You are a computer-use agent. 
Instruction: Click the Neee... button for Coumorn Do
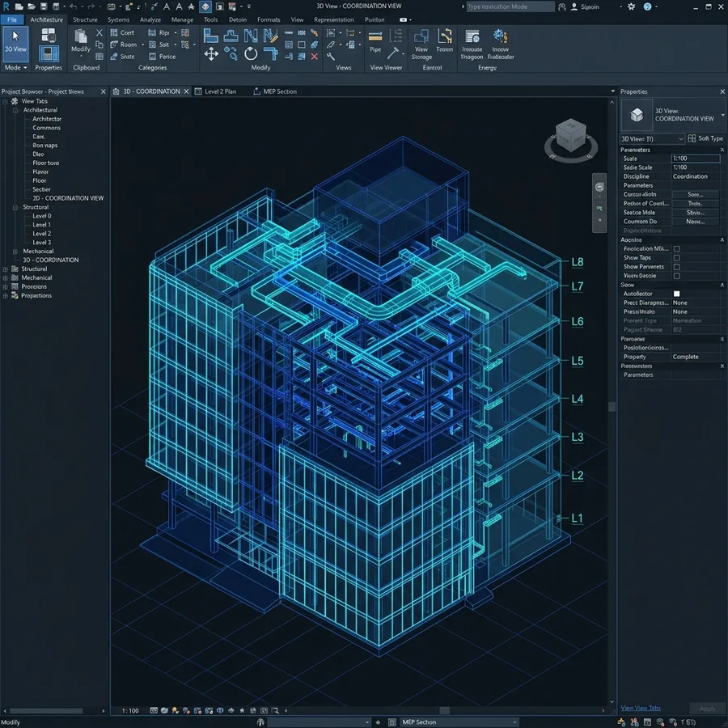pyautogui.click(x=695, y=222)
